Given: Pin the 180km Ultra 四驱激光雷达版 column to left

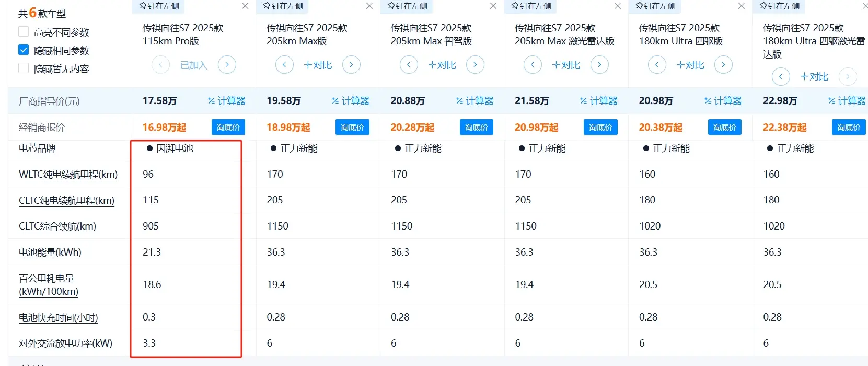Looking at the screenshot, I should [779, 6].
